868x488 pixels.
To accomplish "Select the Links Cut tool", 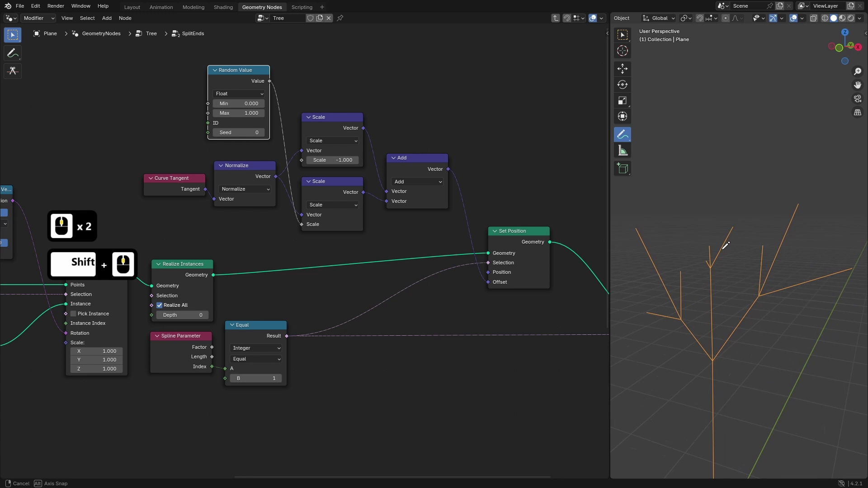I will [13, 71].
